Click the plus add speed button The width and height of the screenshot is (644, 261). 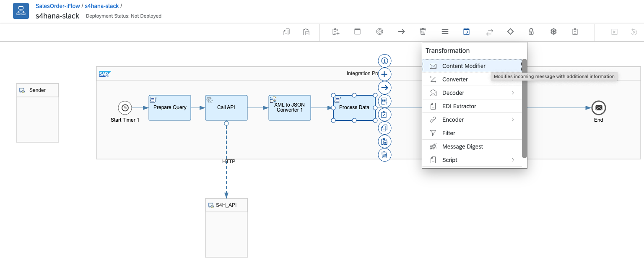384,74
